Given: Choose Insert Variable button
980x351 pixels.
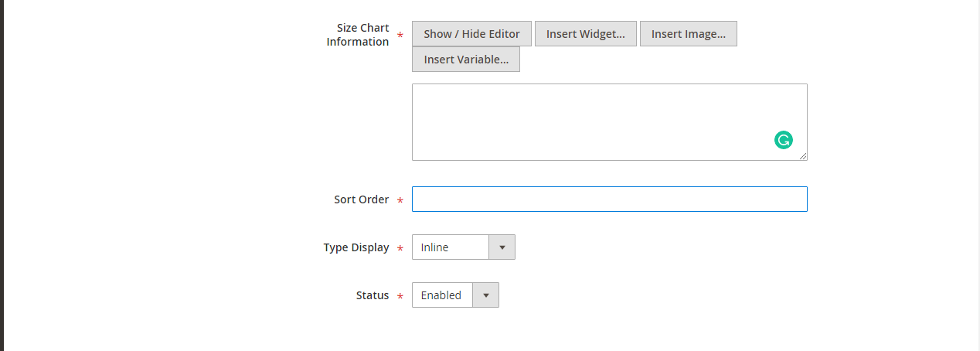Looking at the screenshot, I should click(x=466, y=60).
